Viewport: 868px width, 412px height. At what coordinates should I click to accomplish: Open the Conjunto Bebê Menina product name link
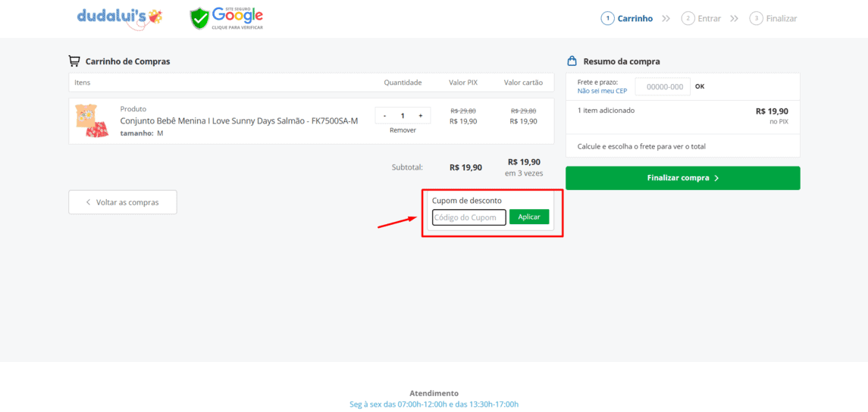[x=239, y=121]
